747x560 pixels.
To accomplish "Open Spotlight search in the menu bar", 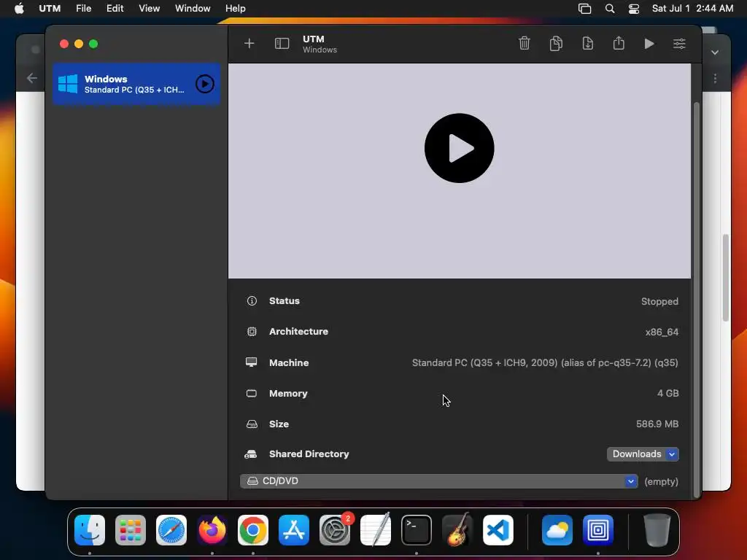I will click(x=610, y=9).
